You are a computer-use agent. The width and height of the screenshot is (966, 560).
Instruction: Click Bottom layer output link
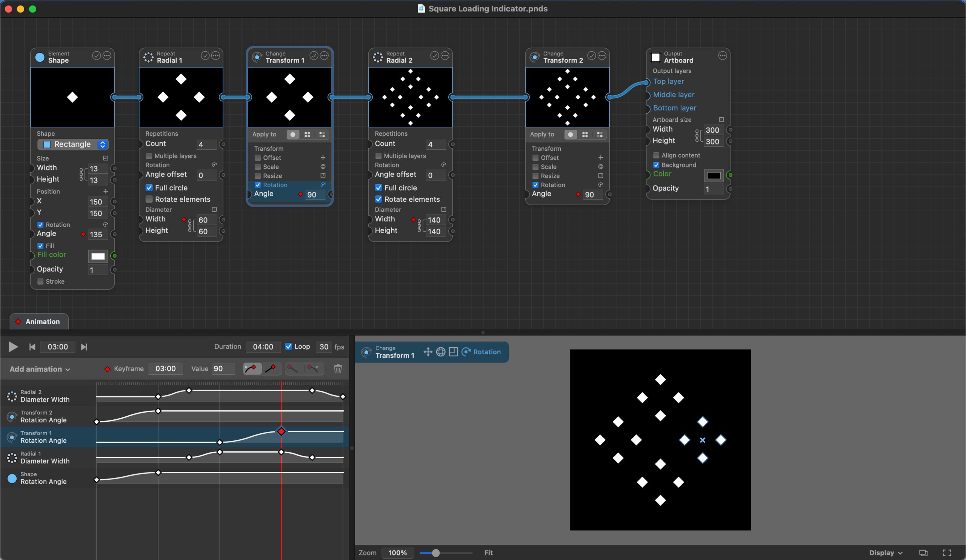pyautogui.click(x=675, y=108)
